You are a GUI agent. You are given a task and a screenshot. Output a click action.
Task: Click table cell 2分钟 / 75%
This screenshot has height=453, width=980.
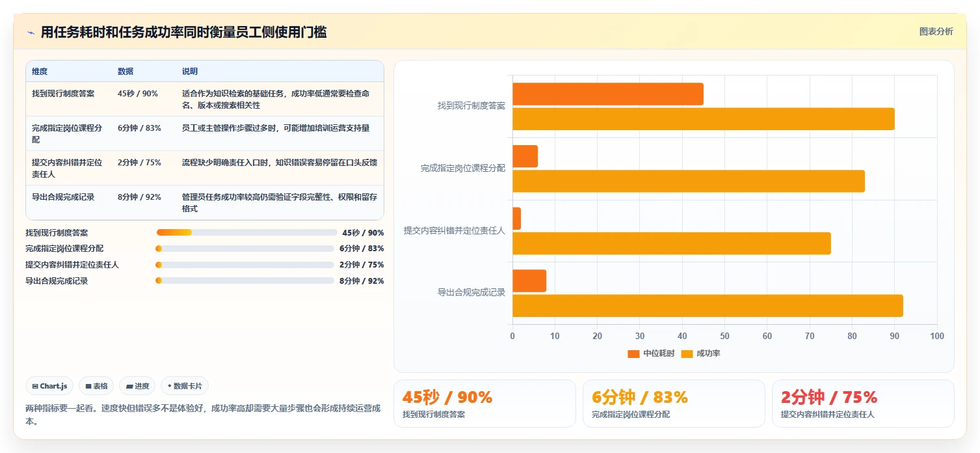(139, 163)
